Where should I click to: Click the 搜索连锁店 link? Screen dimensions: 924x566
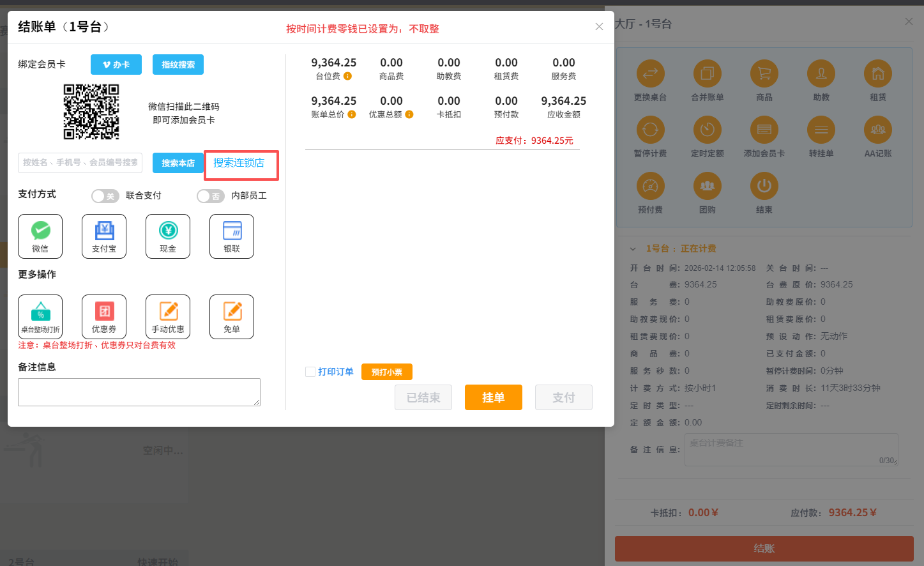pos(239,163)
